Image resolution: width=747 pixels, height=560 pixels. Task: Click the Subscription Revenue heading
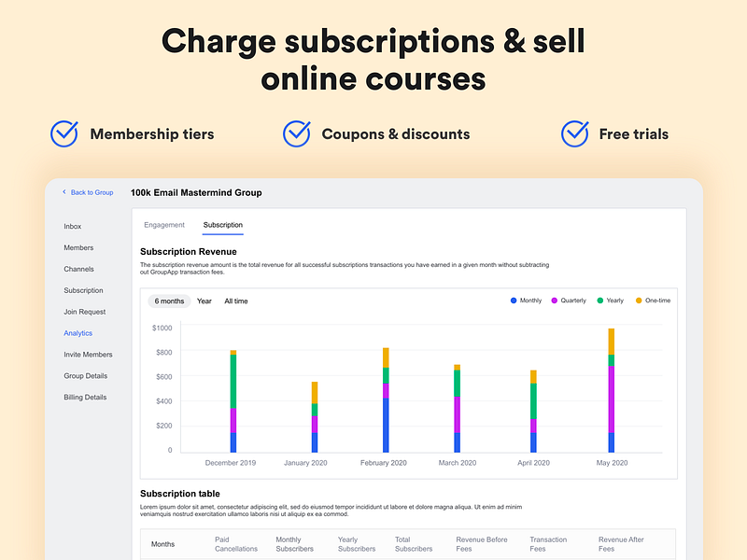click(x=189, y=251)
